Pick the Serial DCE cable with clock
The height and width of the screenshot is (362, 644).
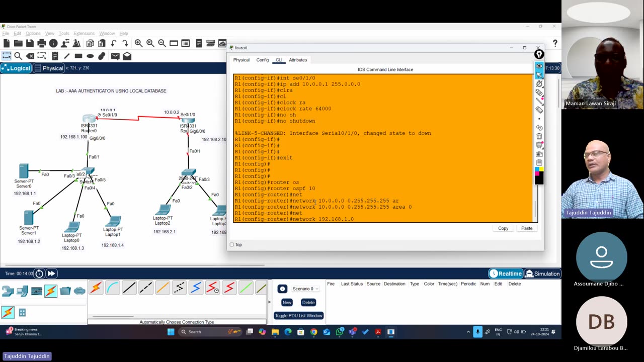pyautogui.click(x=212, y=288)
